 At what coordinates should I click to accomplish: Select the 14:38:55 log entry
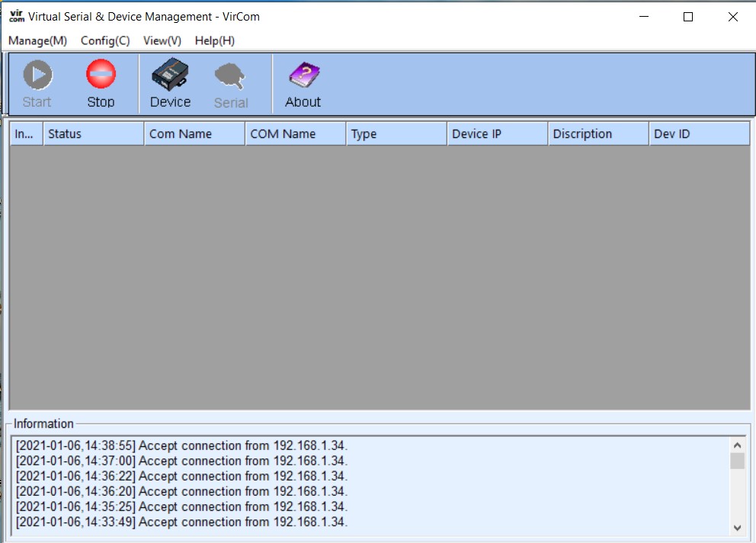pyautogui.click(x=181, y=445)
